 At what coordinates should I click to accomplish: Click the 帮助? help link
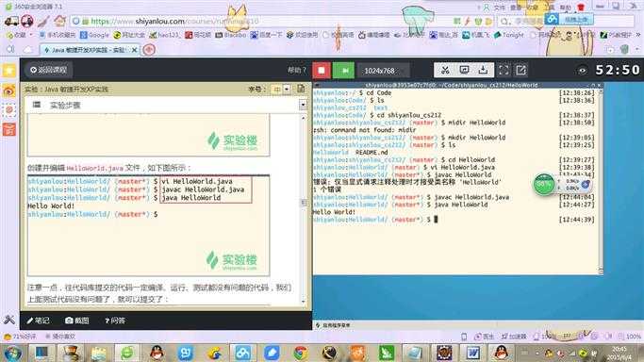point(296,70)
